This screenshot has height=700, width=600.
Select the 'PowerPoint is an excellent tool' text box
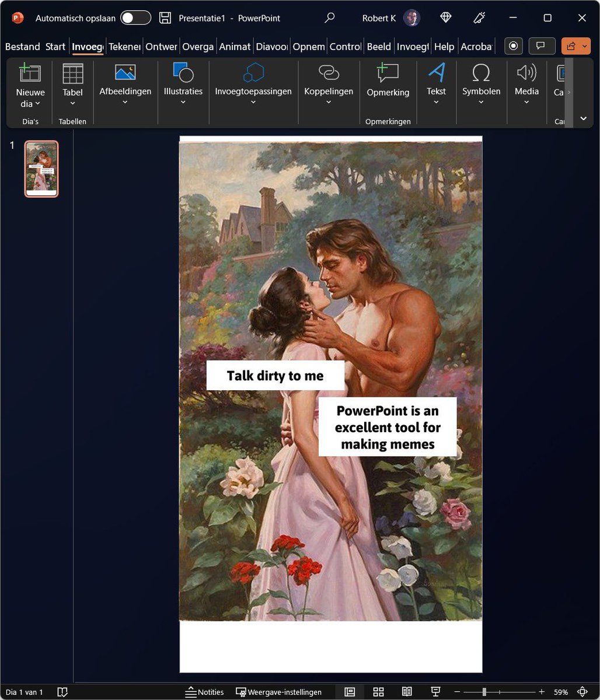click(388, 427)
